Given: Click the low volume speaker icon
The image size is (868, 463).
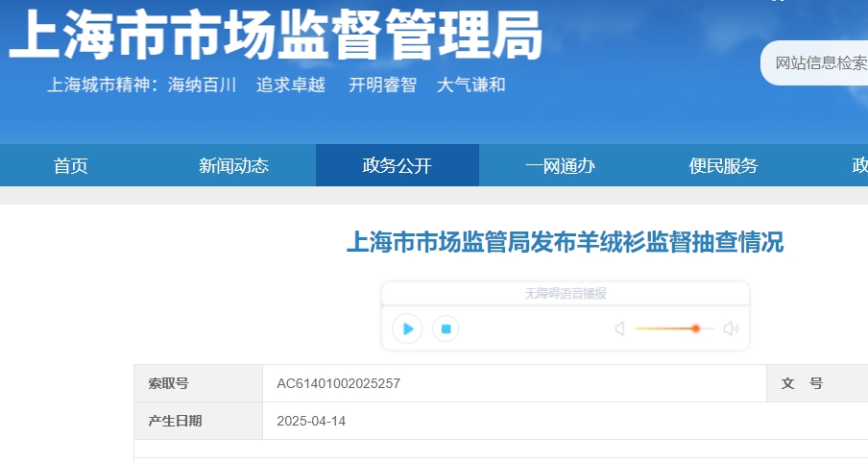Looking at the screenshot, I should (x=619, y=329).
